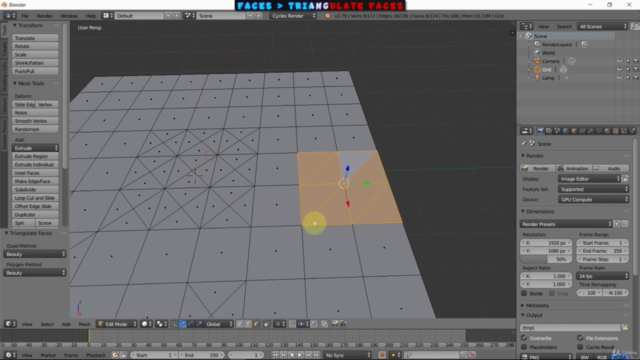640x360 pixels.
Task: Open the Render Presets dropdown
Action: (x=566, y=224)
